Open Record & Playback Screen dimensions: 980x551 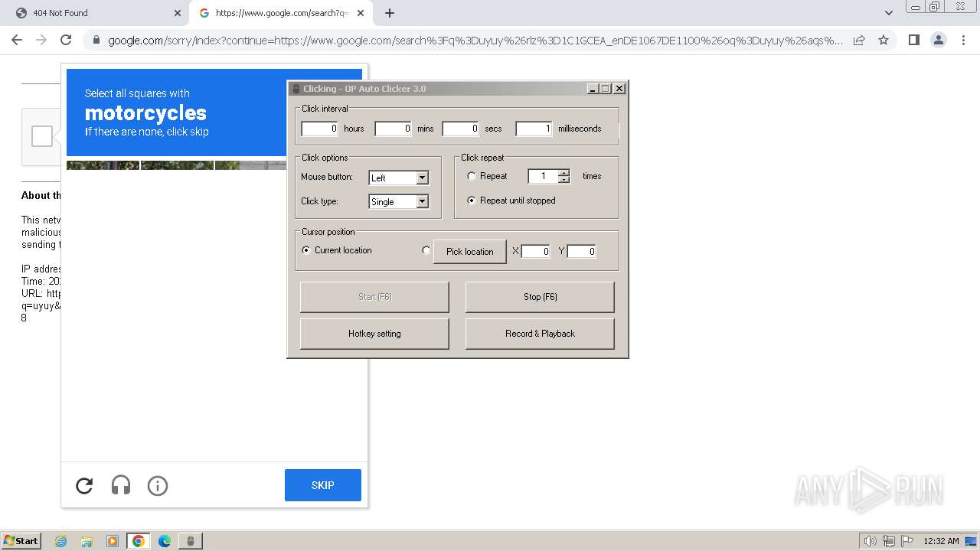coord(540,334)
